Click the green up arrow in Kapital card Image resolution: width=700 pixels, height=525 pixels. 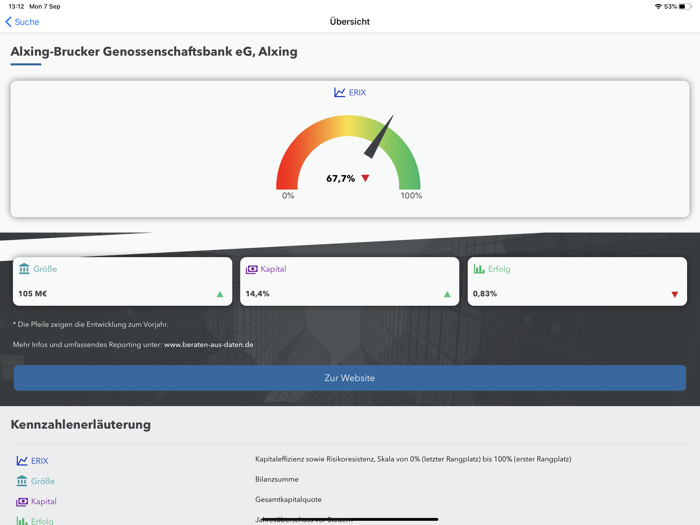[447, 294]
